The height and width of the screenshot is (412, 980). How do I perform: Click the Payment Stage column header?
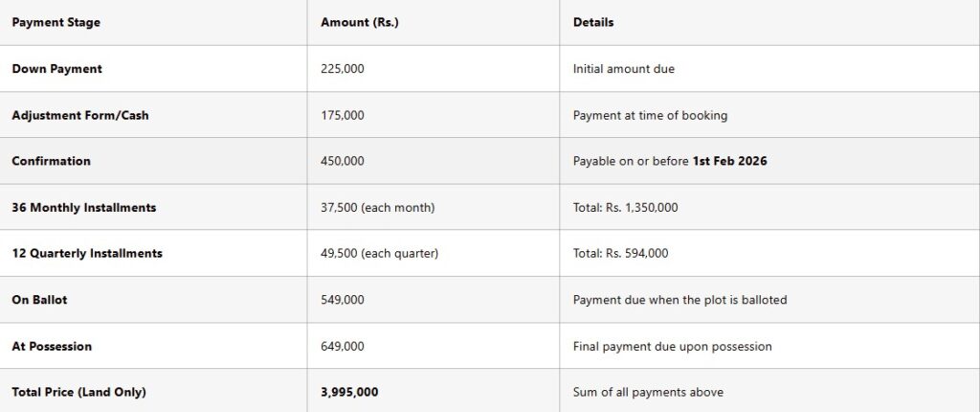coord(56,22)
